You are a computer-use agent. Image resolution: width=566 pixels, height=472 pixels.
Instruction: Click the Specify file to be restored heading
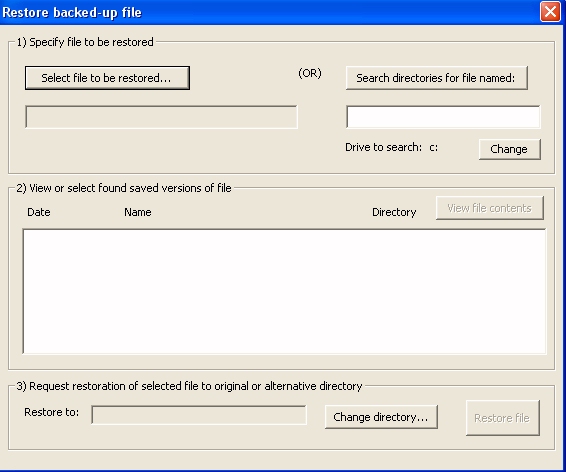tap(85, 42)
